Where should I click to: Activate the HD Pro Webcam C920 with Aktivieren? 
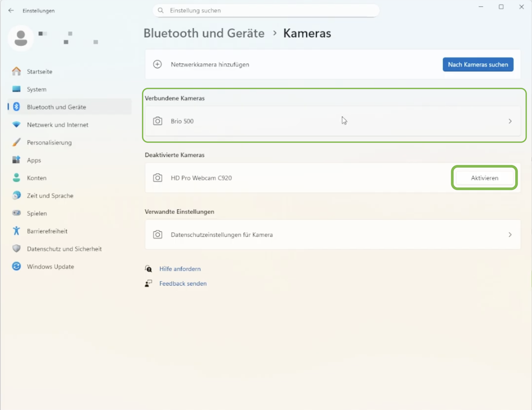(x=484, y=178)
